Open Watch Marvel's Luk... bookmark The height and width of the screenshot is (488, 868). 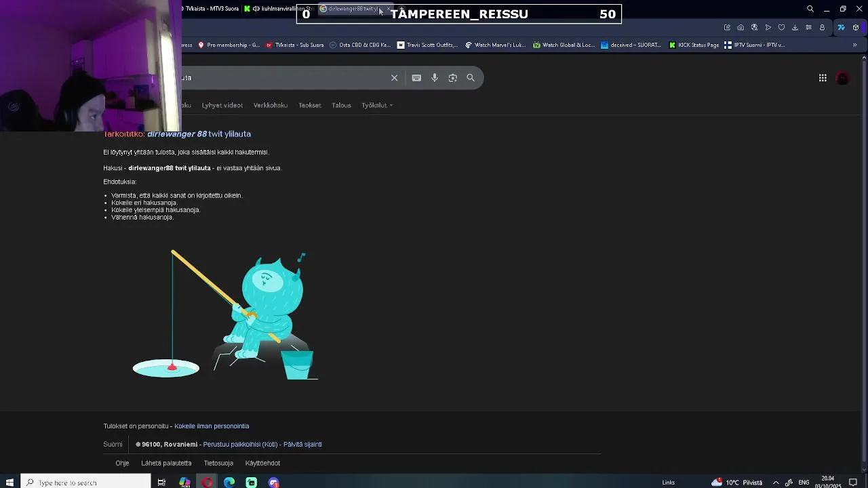[495, 45]
